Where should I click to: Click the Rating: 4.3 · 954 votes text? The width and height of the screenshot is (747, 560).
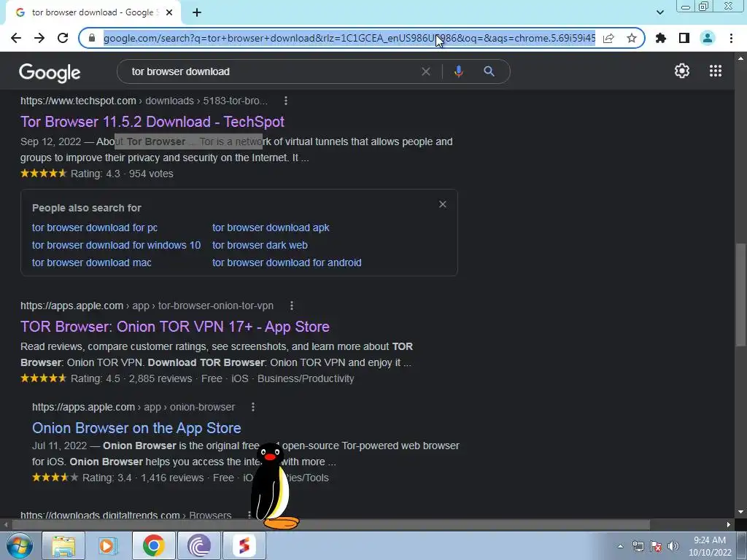point(122,174)
